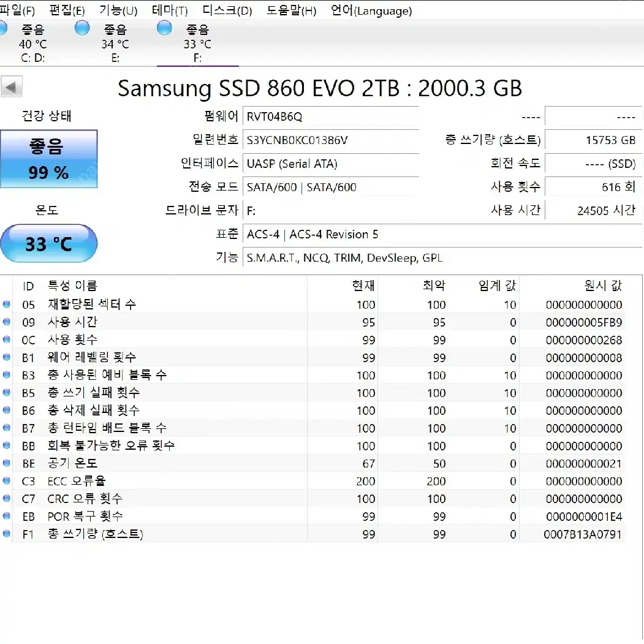Go to previous disk with left arrow
The width and height of the screenshot is (644, 644).
tap(12, 86)
